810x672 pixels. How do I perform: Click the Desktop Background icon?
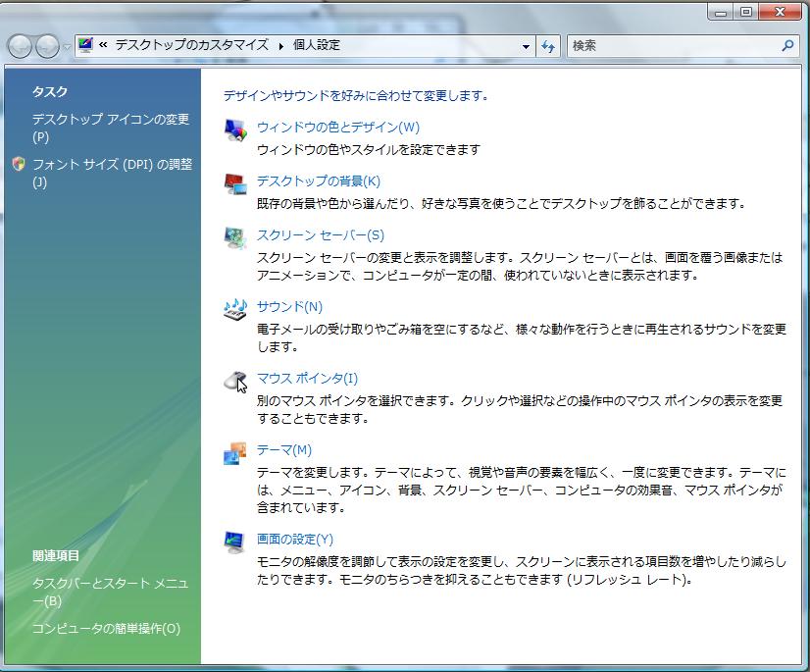coord(235,183)
